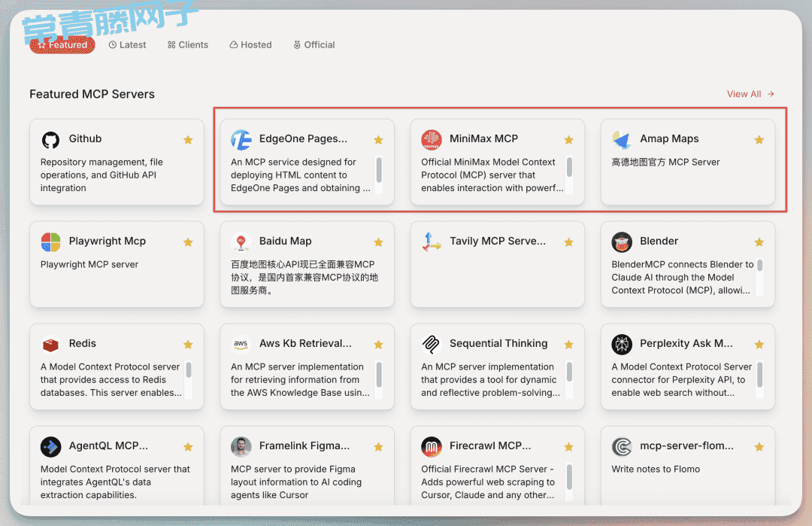Toggle the star on the Github card
Image resolution: width=812 pixels, height=526 pixels.
pyautogui.click(x=188, y=140)
